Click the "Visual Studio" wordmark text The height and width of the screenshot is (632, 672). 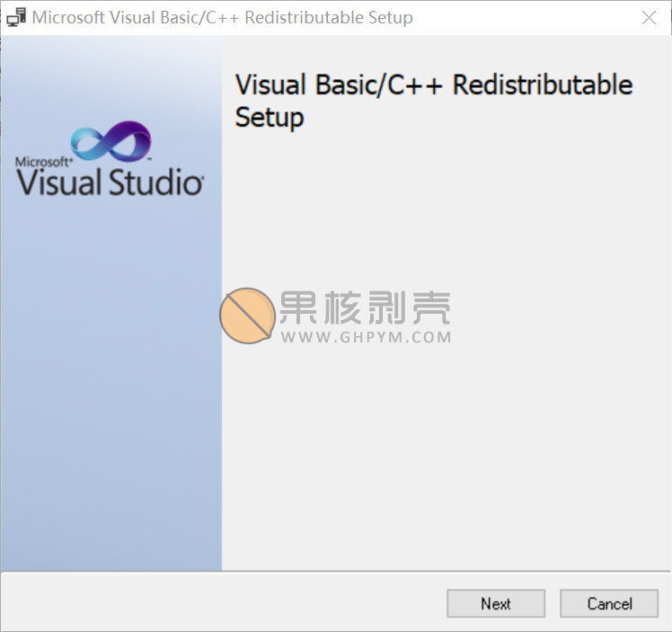[110, 182]
